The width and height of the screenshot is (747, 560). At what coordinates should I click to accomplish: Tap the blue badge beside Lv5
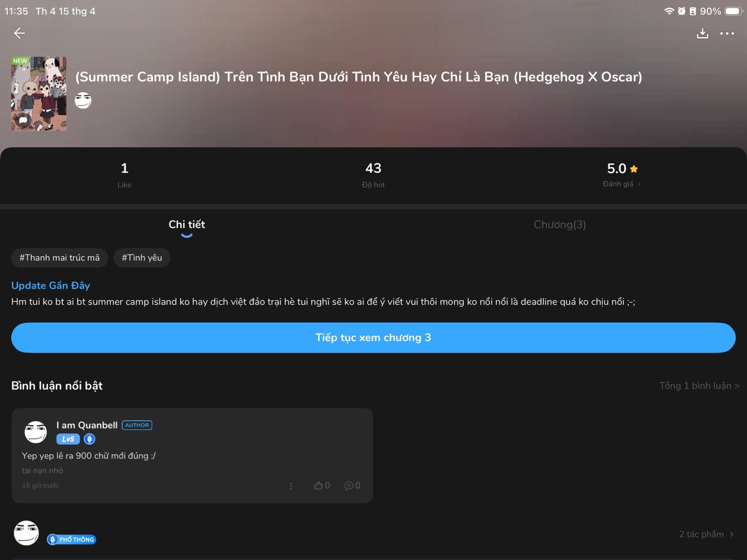[90, 439]
